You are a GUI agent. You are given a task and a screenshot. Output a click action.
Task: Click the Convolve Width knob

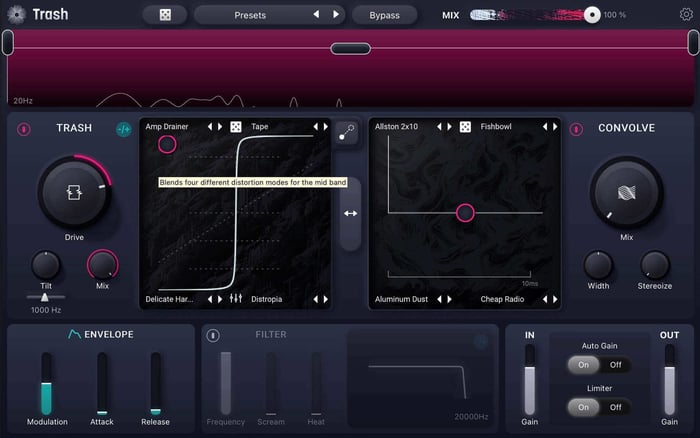598,265
